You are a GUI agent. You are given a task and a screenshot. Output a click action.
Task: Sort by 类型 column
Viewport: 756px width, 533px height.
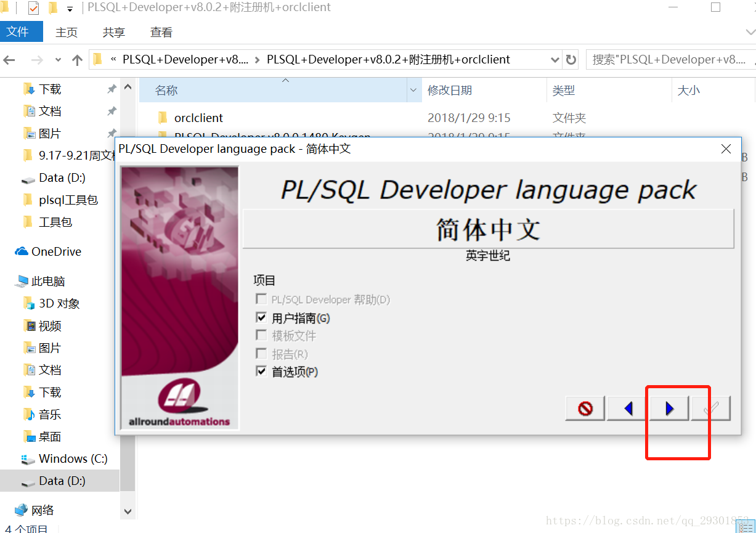point(564,91)
